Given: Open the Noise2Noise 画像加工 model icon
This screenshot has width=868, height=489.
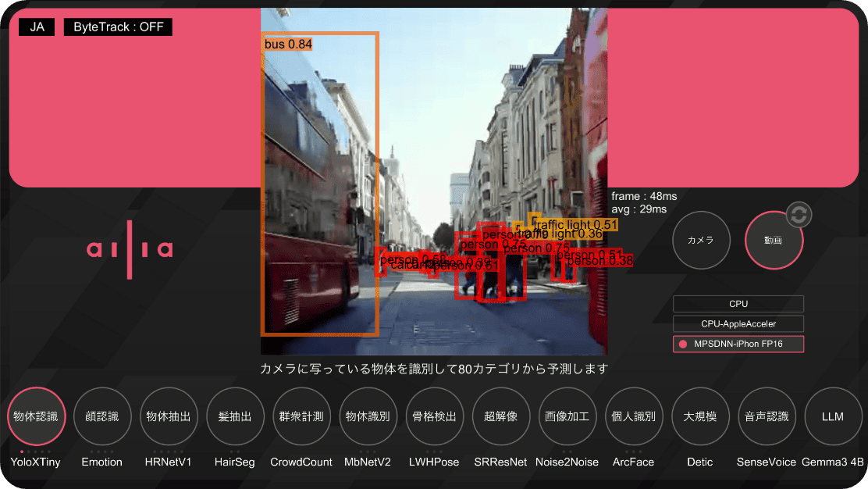Looking at the screenshot, I should [567, 416].
